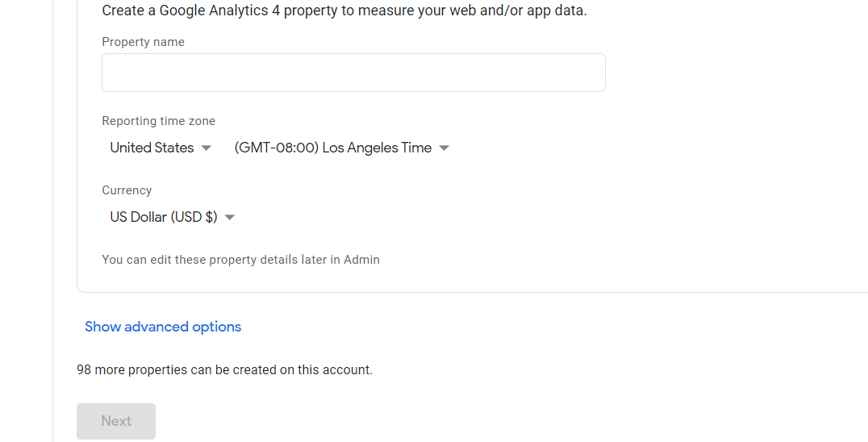Click the arrow beside Los Angeles Time
Screen dimensions: 868x442
click(444, 148)
